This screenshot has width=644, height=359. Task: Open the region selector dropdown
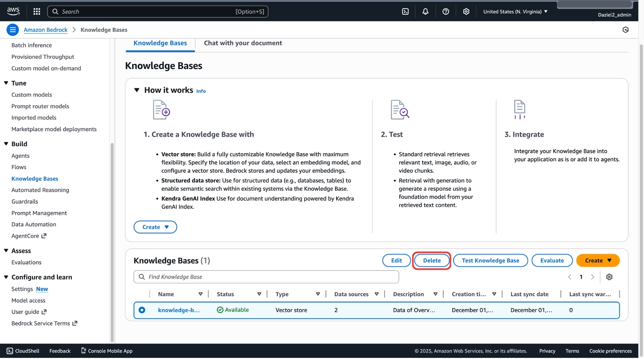coord(514,11)
